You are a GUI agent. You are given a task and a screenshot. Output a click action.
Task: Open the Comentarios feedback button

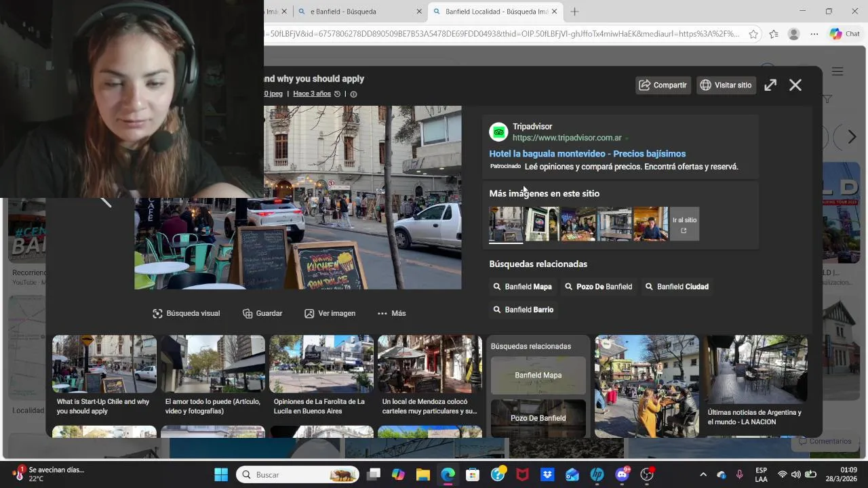[x=825, y=441]
